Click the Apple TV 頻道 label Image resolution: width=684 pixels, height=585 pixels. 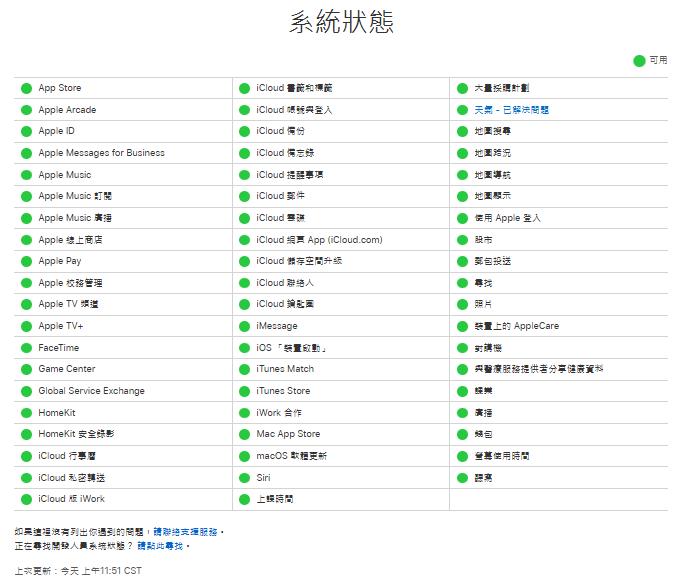click(x=68, y=304)
